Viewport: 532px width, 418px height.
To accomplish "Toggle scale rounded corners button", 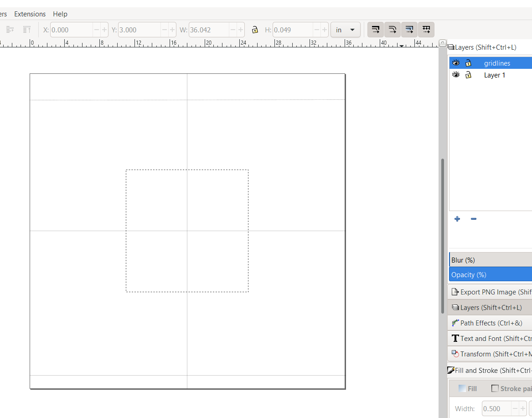I will [392, 30].
